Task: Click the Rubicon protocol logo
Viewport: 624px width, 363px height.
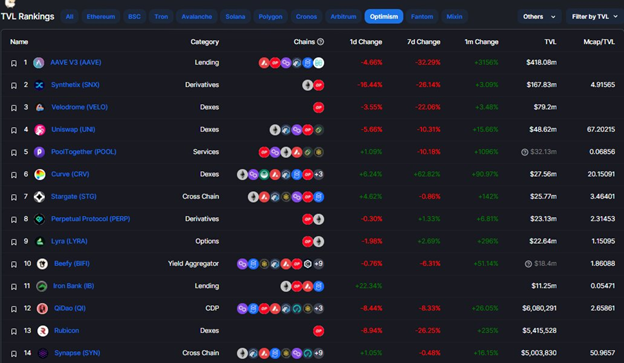Action: (43, 330)
